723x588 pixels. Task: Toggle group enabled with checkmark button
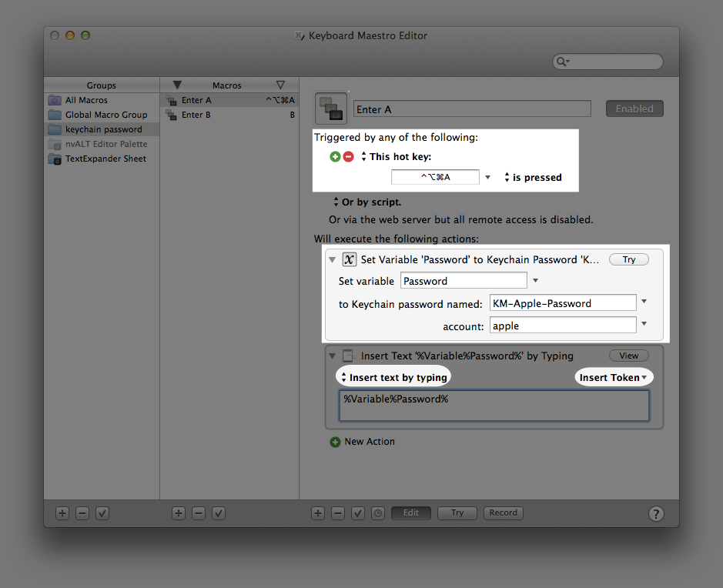click(102, 513)
